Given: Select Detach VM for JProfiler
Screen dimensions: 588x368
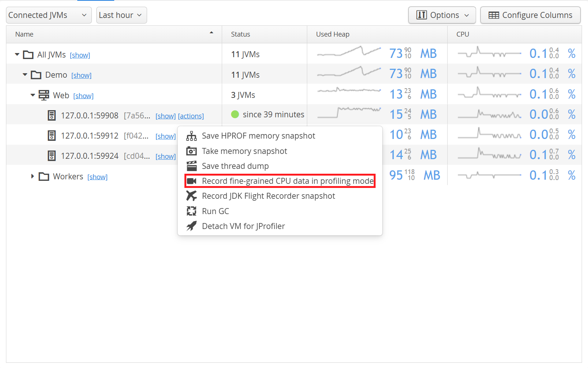Looking at the screenshot, I should pyautogui.click(x=280, y=226).
